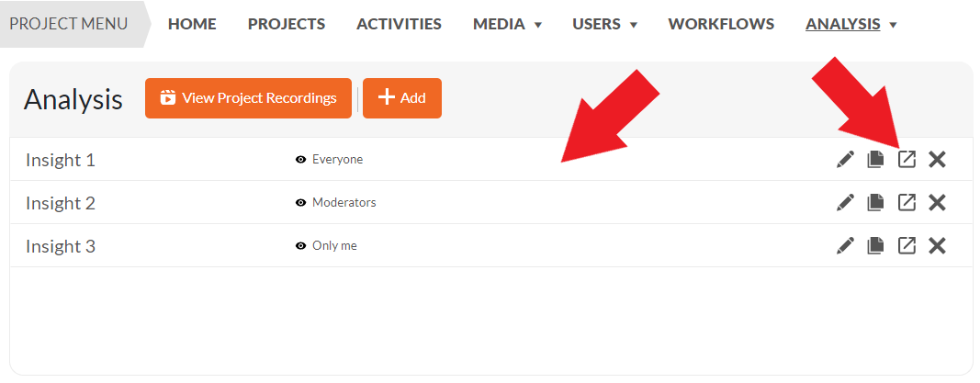The image size is (980, 383).
Task: Delete Insight 1 with the X icon
Action: (x=937, y=159)
